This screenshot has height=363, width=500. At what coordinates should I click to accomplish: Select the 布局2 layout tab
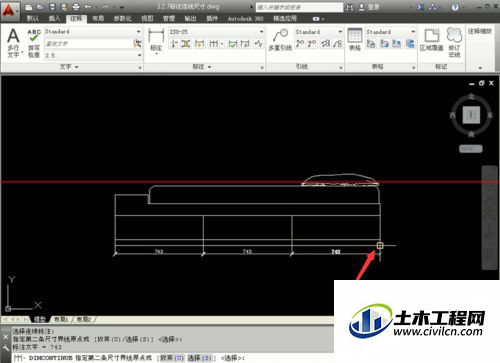click(84, 319)
